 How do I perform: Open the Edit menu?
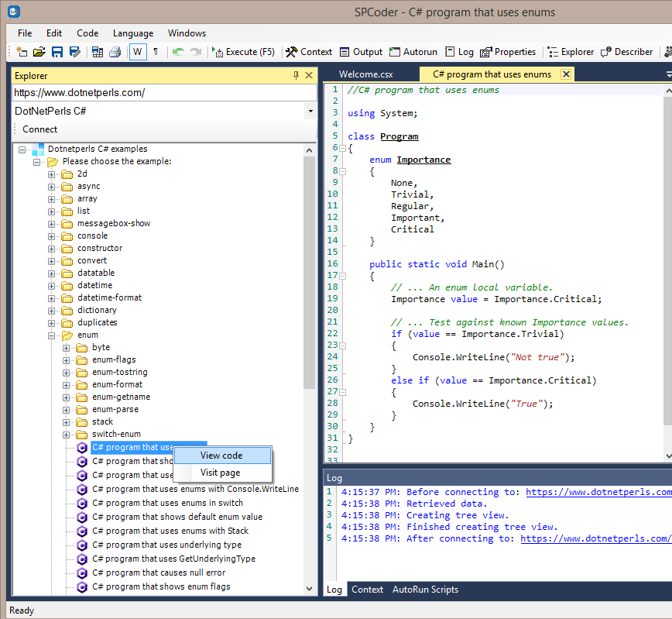(x=54, y=33)
